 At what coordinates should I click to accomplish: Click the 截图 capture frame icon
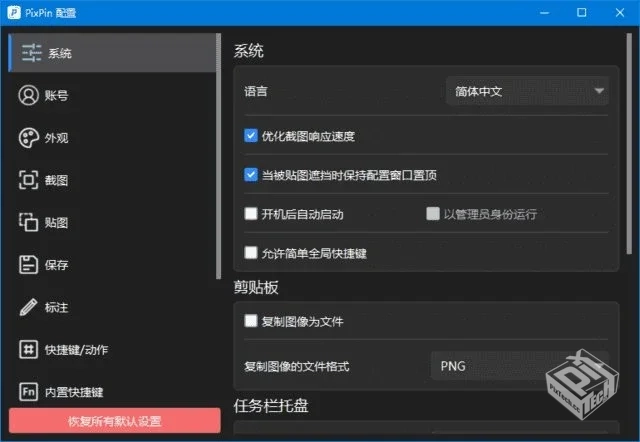(x=29, y=180)
